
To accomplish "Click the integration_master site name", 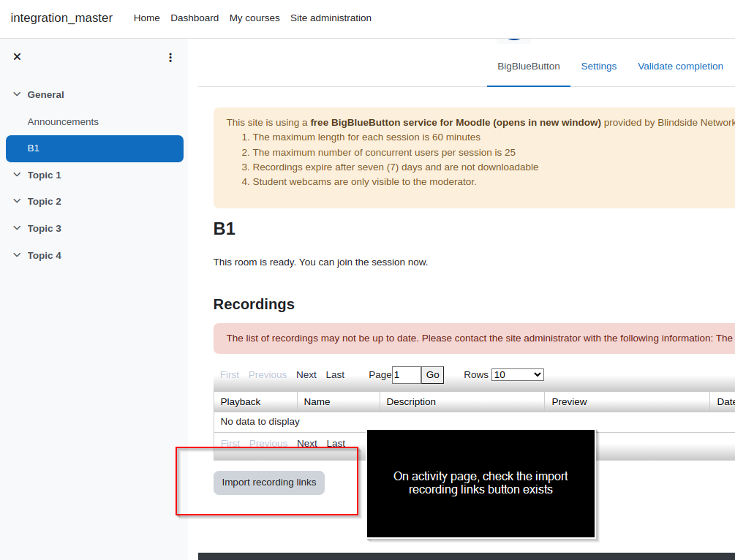I will tap(61, 18).
